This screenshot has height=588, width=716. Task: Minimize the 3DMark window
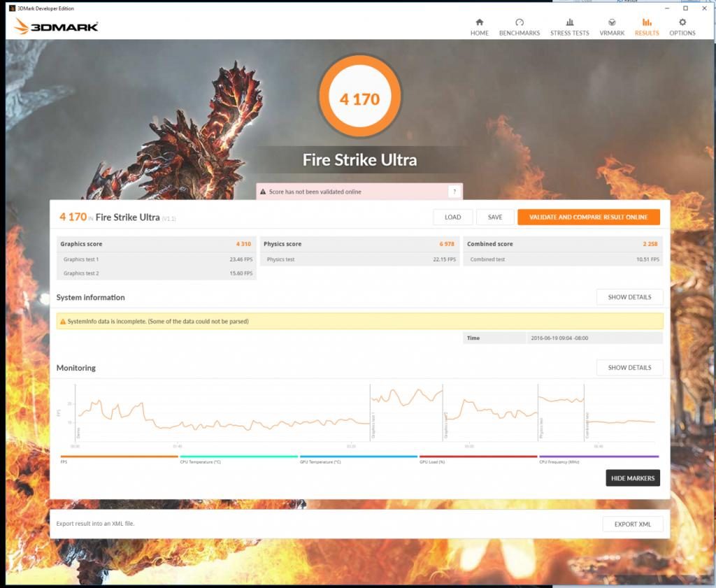666,8
